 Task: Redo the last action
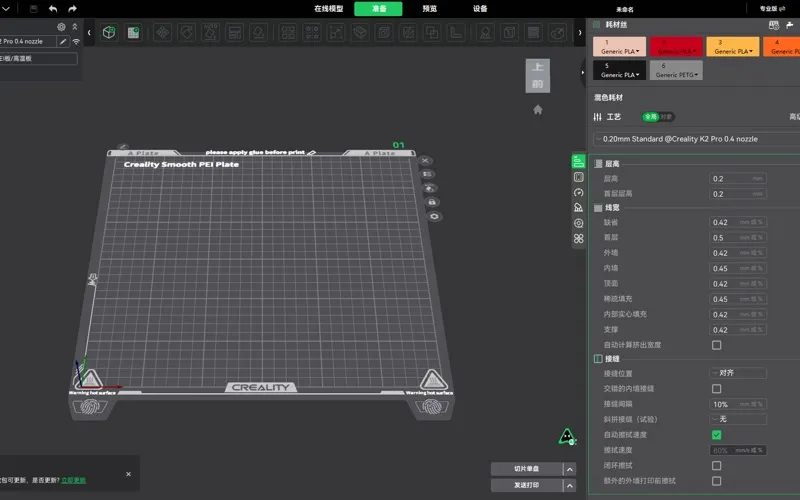pos(72,9)
